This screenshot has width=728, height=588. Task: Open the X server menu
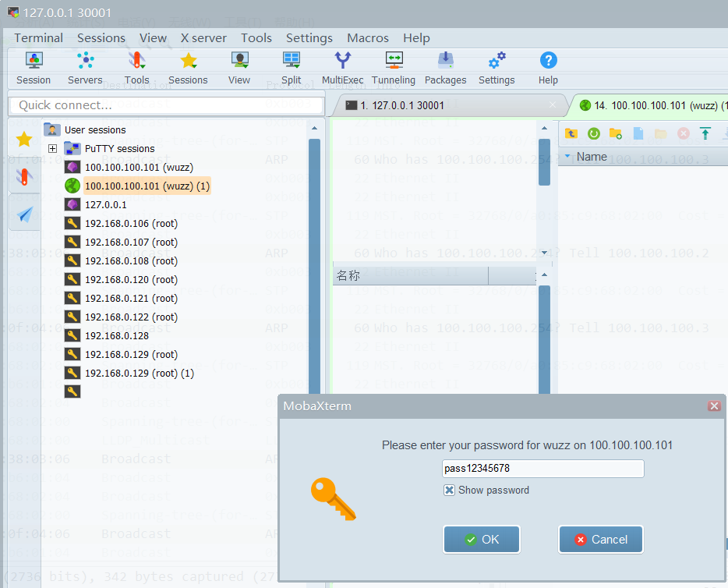pyautogui.click(x=203, y=38)
